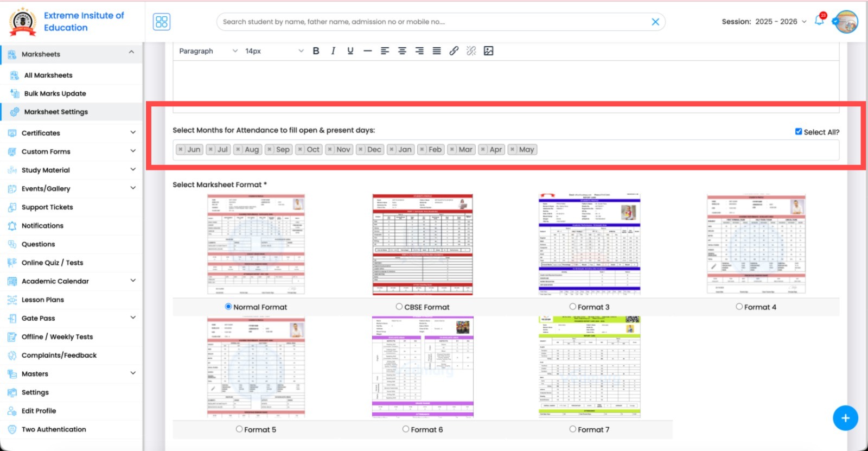Toggle italic formatting in the editor
Image resolution: width=868 pixels, height=451 pixels.
333,51
